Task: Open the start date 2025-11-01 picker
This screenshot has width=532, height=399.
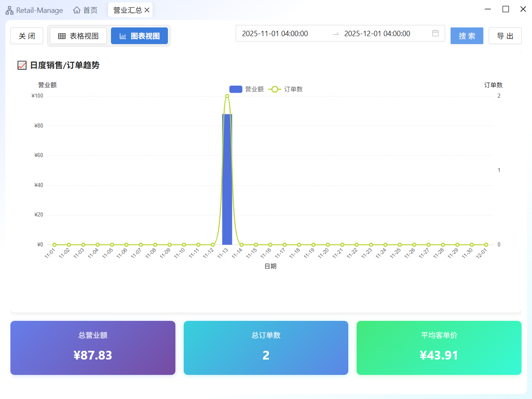Action: pyautogui.click(x=275, y=34)
